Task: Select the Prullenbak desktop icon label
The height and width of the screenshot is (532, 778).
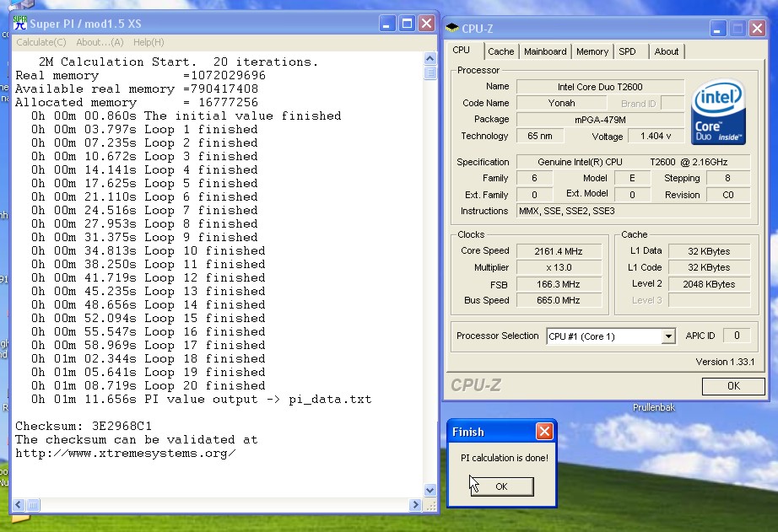Action: 656,408
